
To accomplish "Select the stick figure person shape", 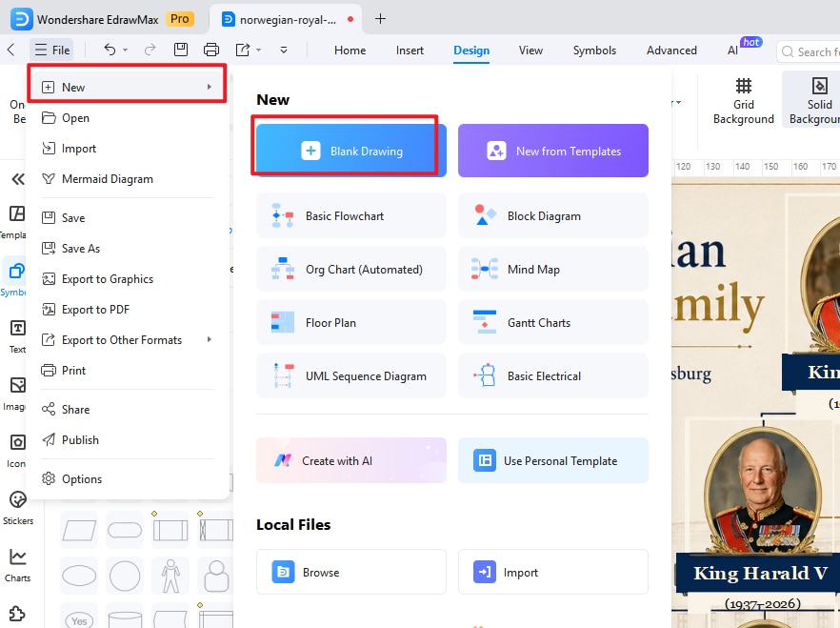I will [170, 576].
